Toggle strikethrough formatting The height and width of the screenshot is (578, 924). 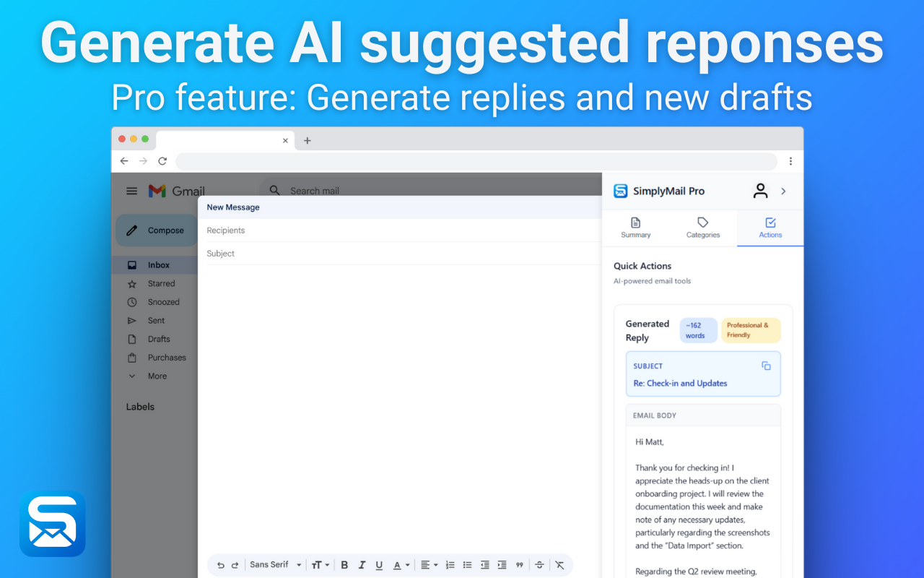tap(539, 565)
